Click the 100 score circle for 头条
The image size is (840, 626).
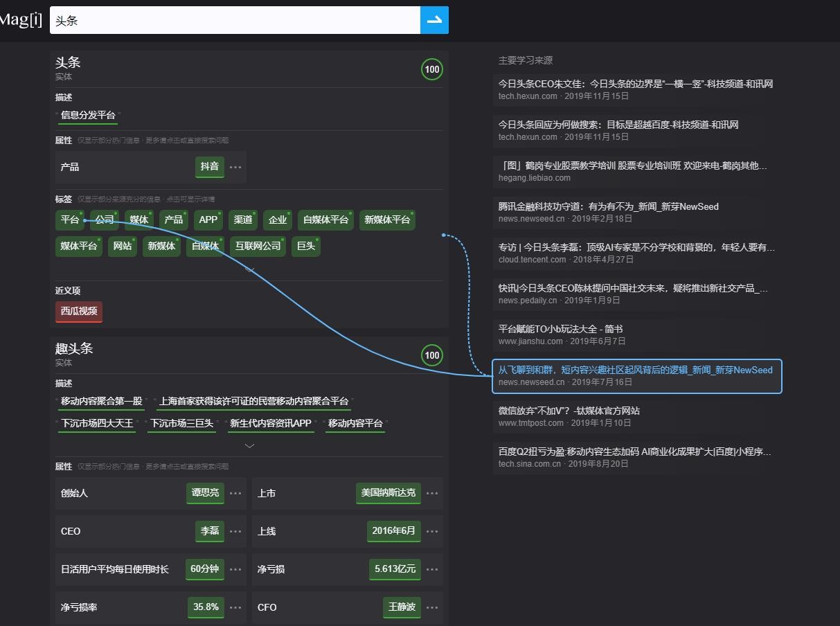click(x=432, y=69)
